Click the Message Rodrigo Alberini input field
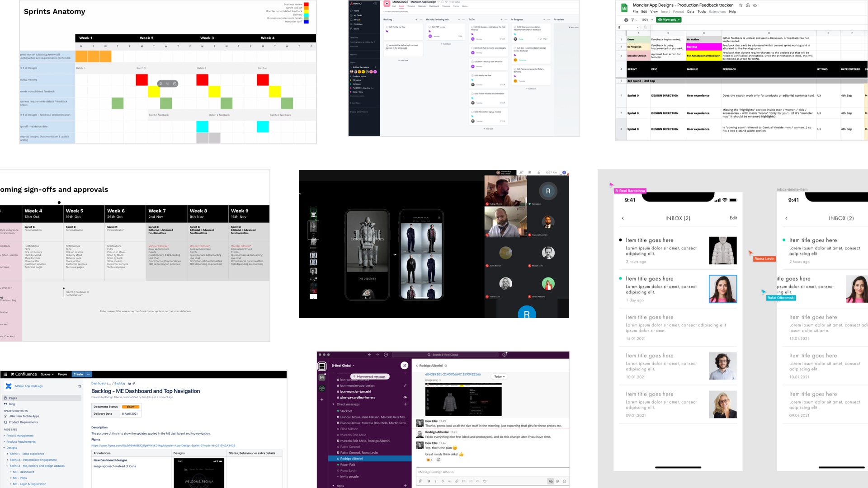Screen dimensions: 868x488 point(492,472)
